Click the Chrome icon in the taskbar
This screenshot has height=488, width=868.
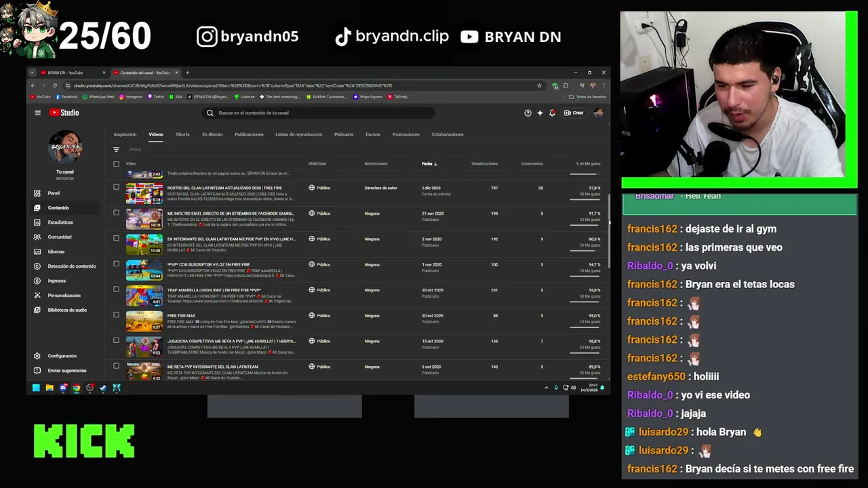click(77, 388)
